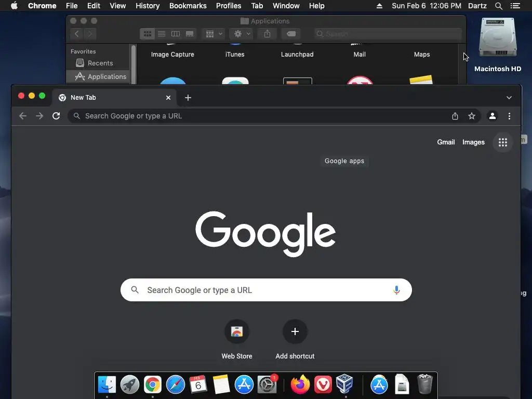
Task: Click Finder back arrow
Action: (77, 34)
